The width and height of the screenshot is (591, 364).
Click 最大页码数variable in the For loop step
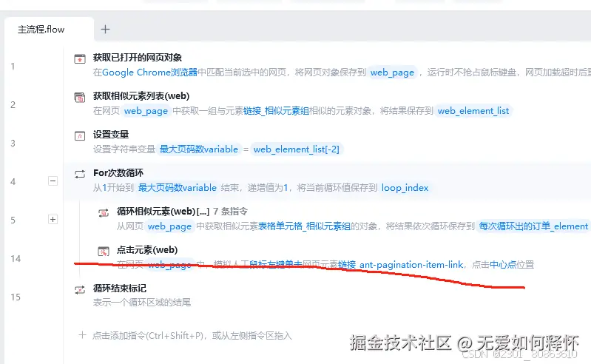pos(177,188)
